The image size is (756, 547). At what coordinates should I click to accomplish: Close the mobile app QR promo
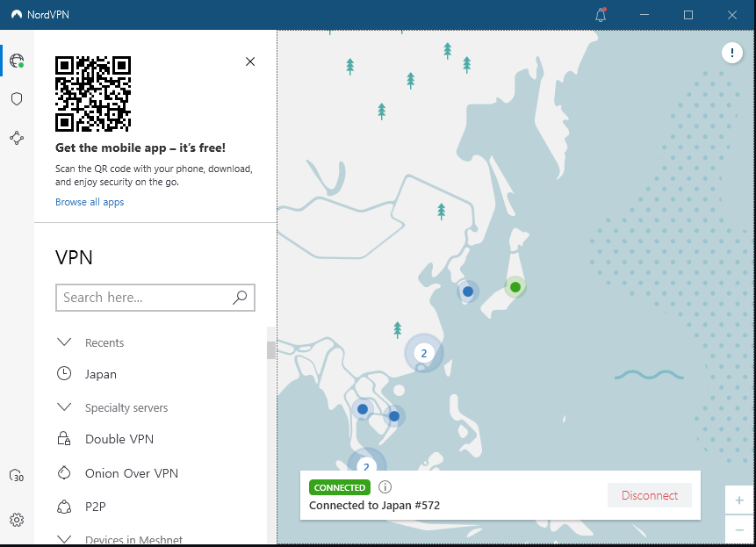[249, 61]
